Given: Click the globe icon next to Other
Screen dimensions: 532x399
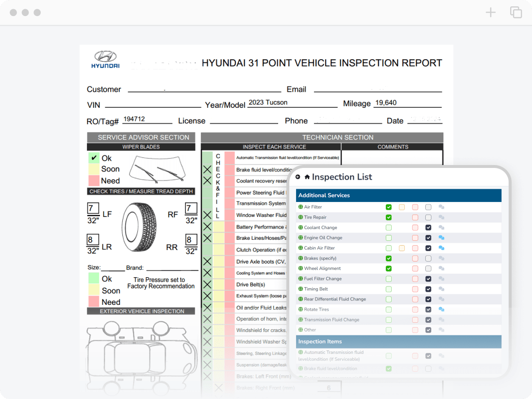Looking at the screenshot, I should click(300, 330).
